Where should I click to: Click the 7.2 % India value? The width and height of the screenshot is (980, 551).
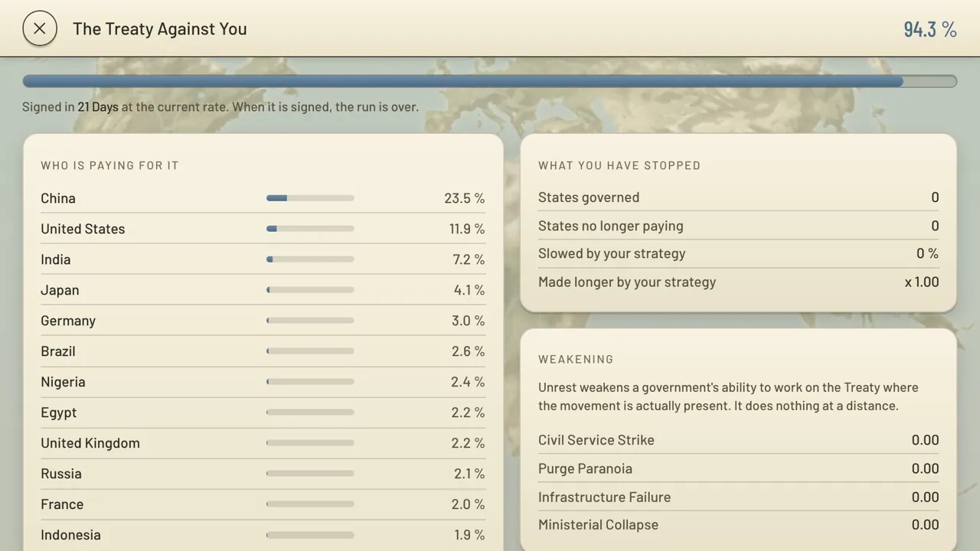469,259
